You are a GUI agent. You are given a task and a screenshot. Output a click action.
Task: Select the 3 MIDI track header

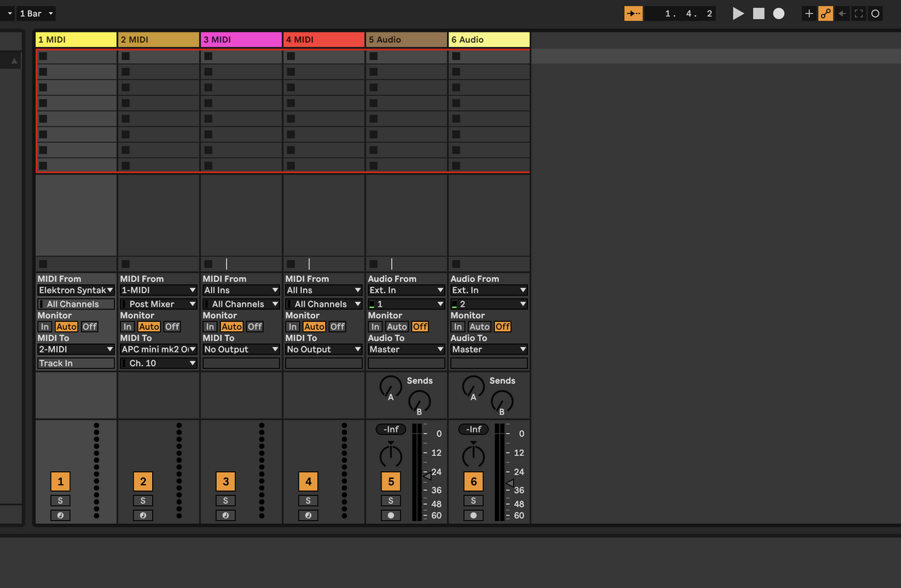coord(241,39)
